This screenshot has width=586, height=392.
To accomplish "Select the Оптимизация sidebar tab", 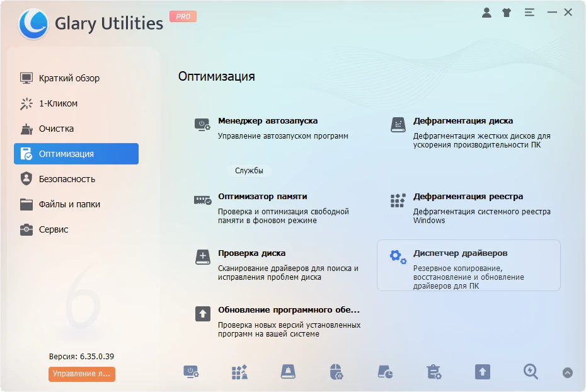I will (x=76, y=154).
